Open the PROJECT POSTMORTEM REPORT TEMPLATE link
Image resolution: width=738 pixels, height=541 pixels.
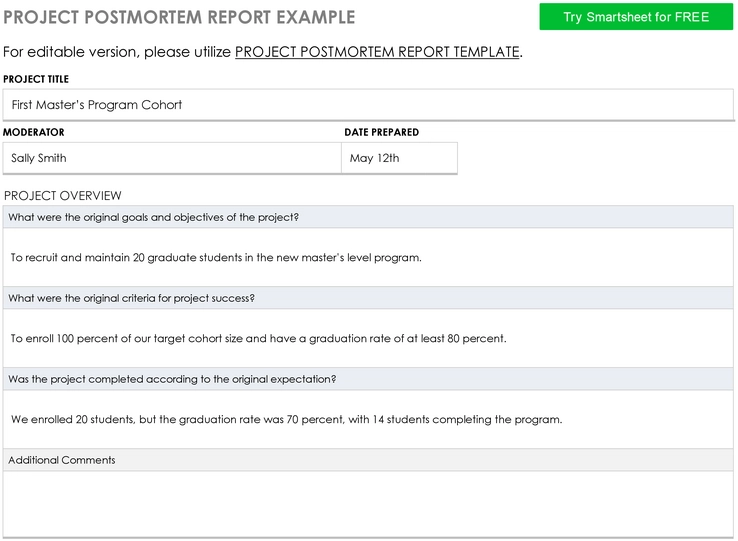pos(377,52)
